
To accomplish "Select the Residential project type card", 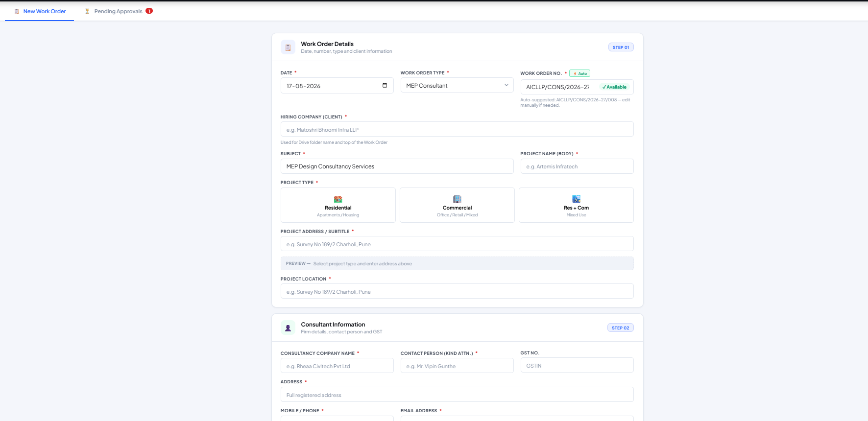I will tap(338, 205).
